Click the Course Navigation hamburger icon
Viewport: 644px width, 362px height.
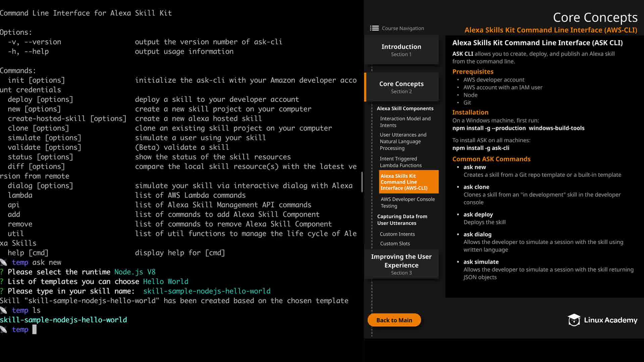point(374,28)
